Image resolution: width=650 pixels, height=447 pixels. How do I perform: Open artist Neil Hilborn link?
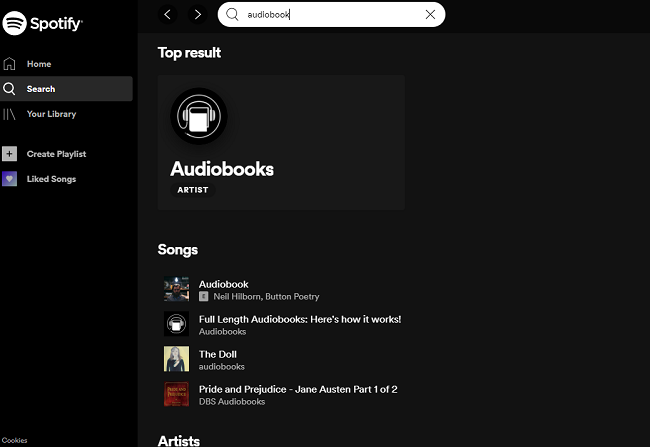click(x=237, y=296)
